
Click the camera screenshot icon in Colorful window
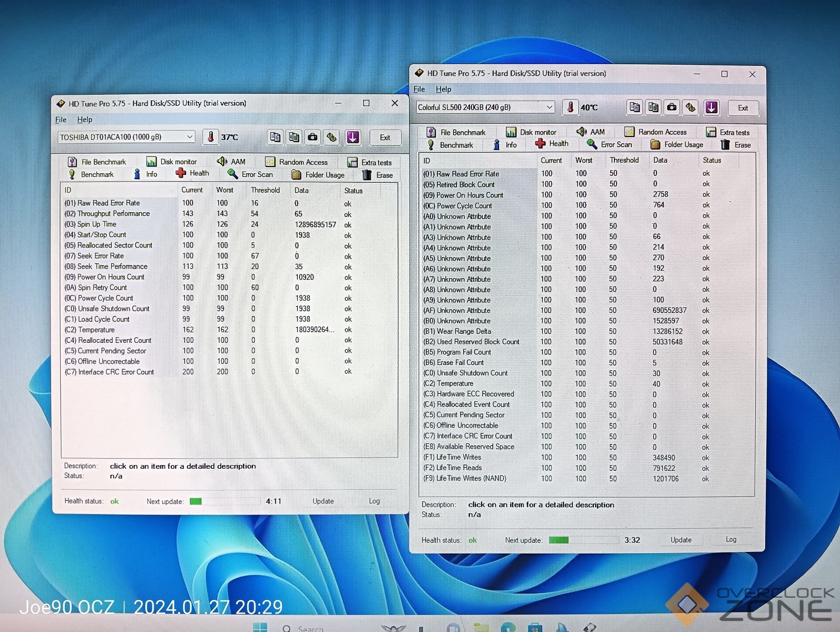[672, 107]
